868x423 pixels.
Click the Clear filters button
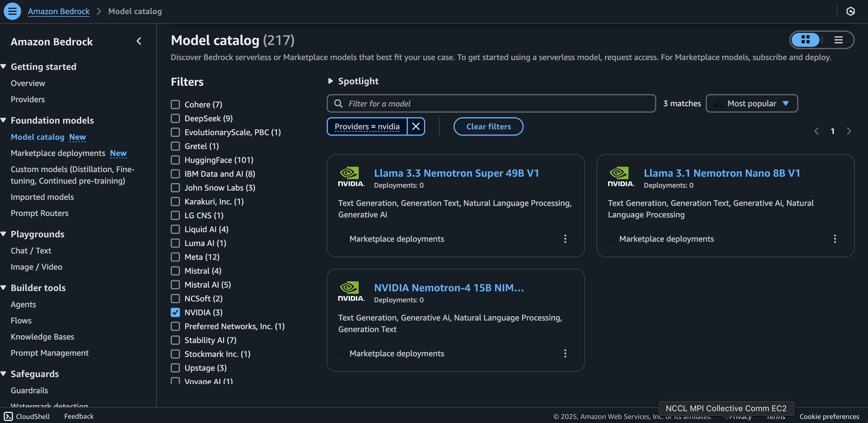[488, 126]
